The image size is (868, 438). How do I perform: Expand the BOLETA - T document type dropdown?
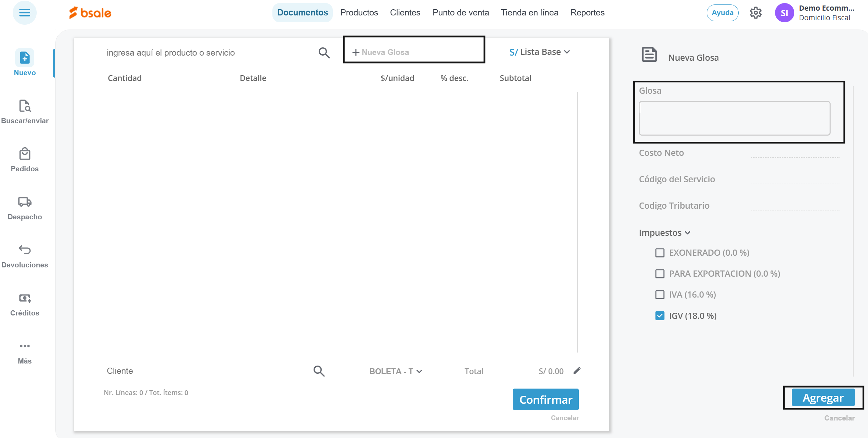coord(396,371)
